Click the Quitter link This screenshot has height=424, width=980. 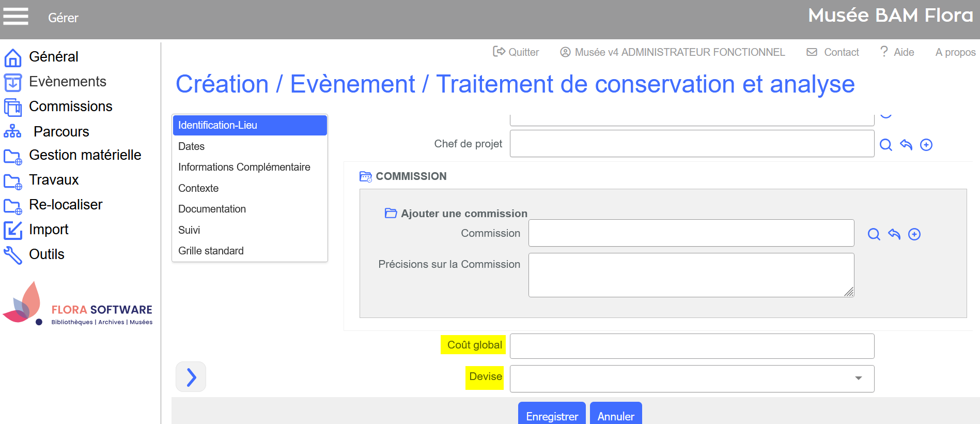(x=516, y=52)
